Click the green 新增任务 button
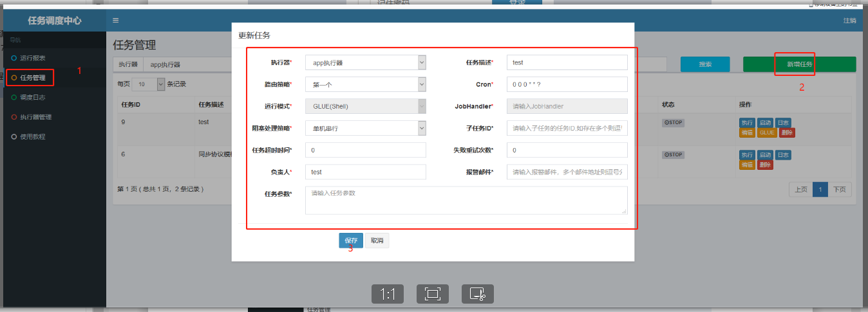 pos(800,64)
